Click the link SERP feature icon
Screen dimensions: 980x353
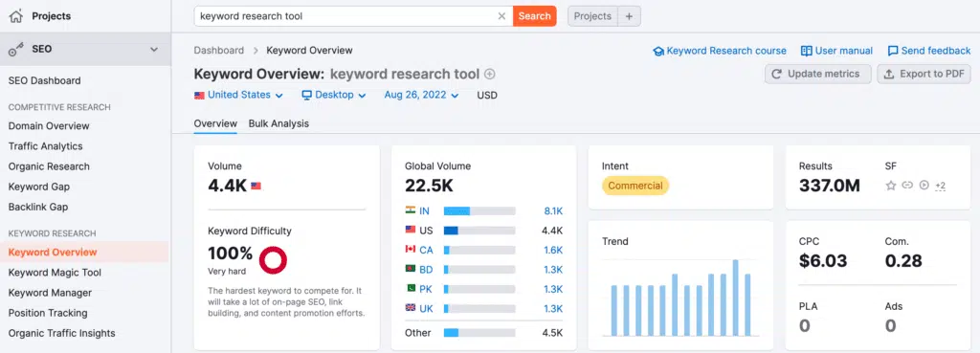click(907, 185)
